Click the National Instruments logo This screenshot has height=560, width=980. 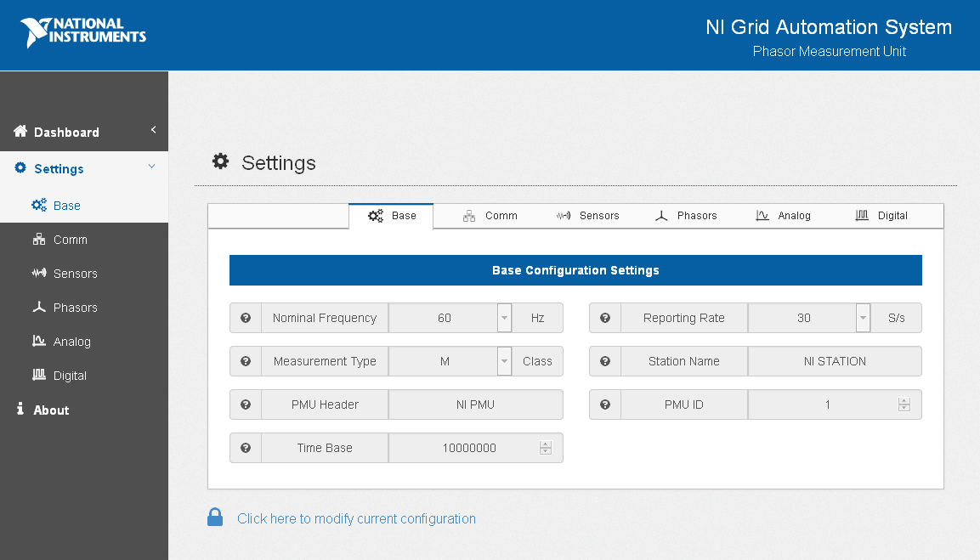point(83,32)
